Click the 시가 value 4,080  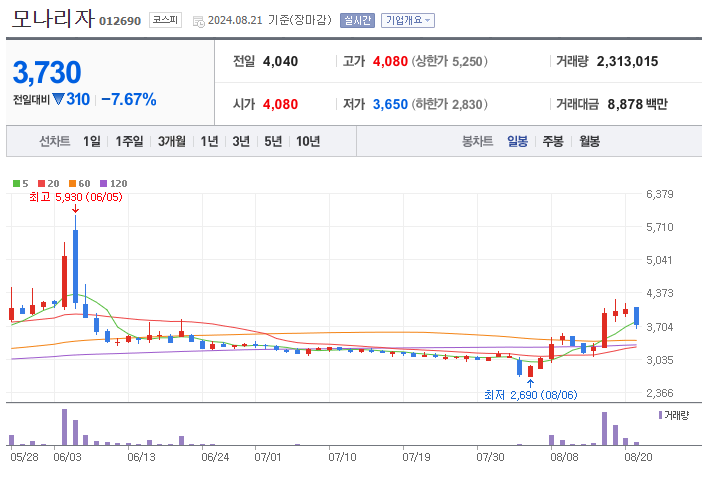coord(280,104)
